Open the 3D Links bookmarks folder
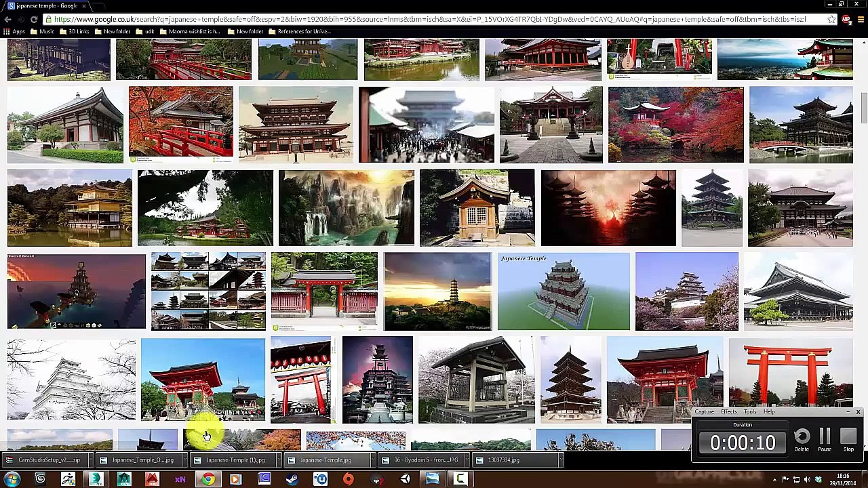The height and width of the screenshot is (488, 868). point(74,31)
